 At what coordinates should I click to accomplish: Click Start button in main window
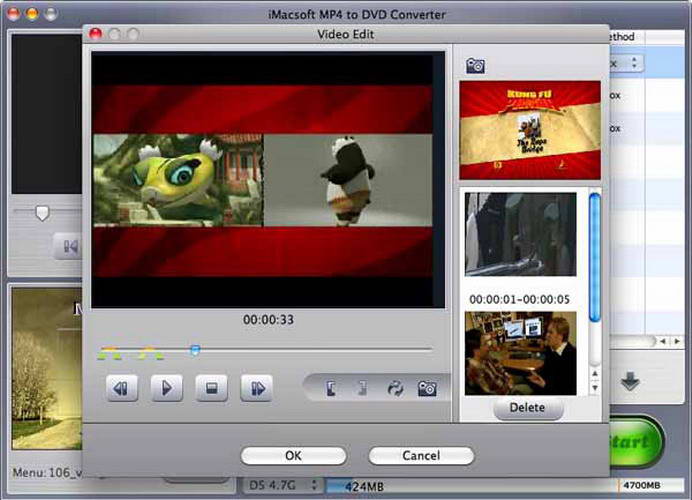636,441
